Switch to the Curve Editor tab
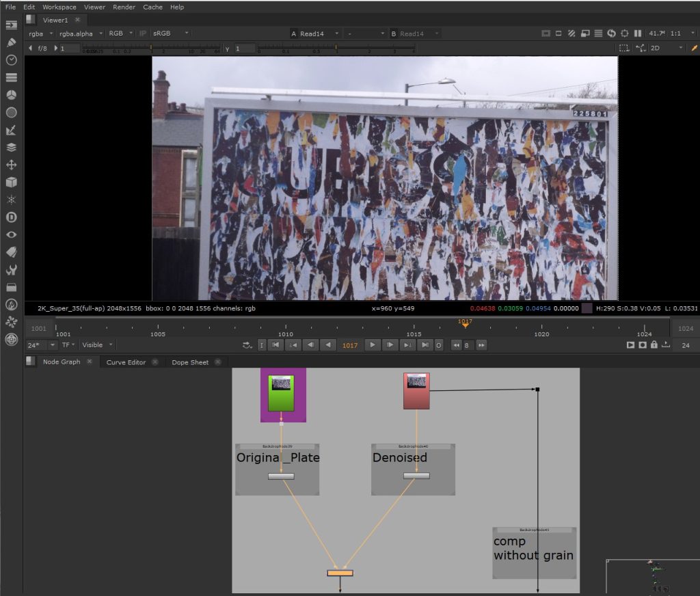This screenshot has width=700, height=596. pyautogui.click(x=126, y=362)
